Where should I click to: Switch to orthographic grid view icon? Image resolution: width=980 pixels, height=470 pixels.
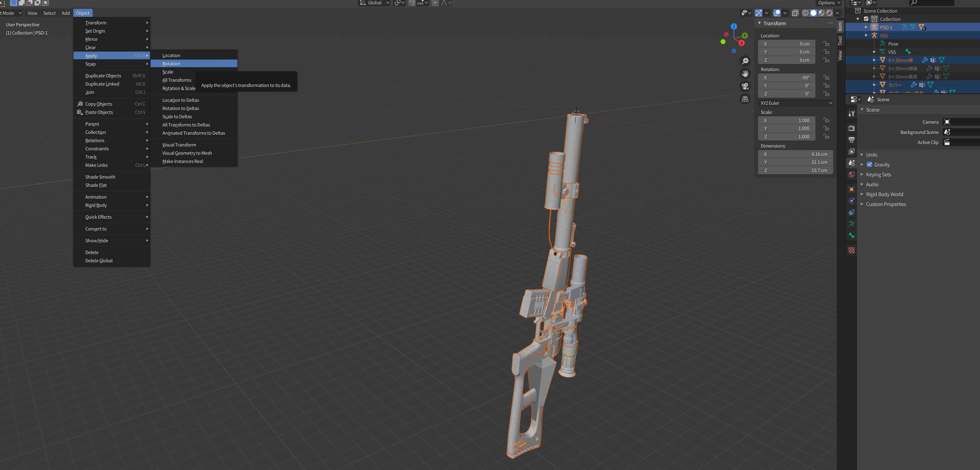[x=745, y=99]
